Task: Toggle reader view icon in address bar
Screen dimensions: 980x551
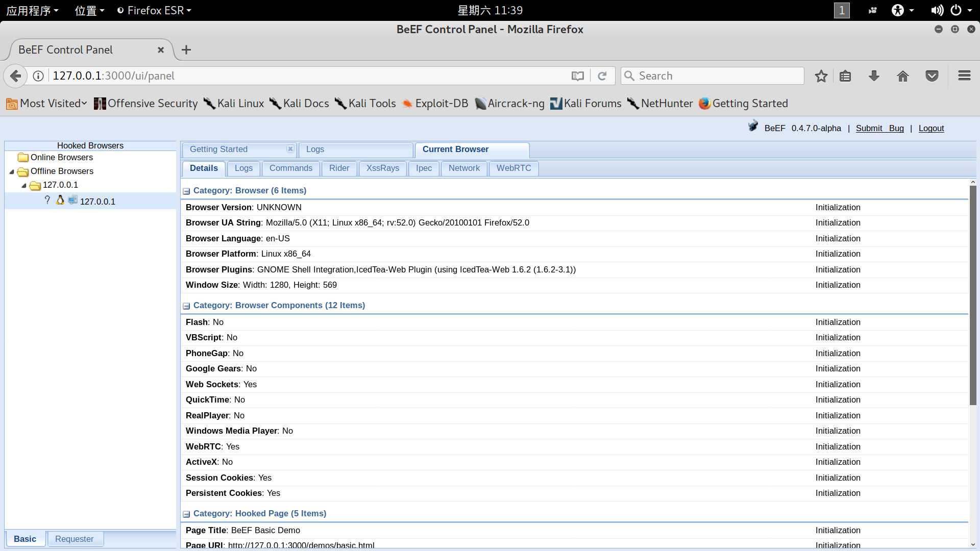Action: point(577,76)
